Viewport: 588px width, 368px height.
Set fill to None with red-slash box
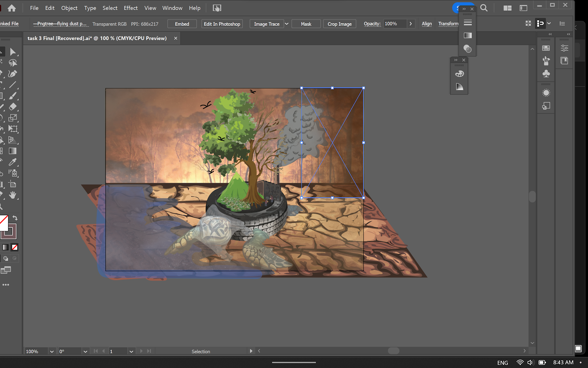15,247
